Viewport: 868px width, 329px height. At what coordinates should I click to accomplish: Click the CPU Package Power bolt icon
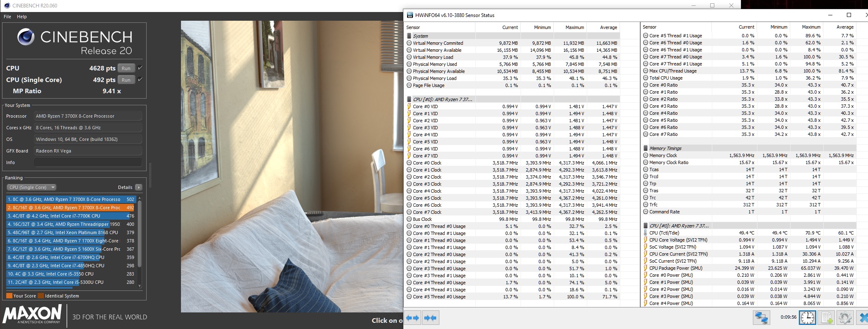coord(646,268)
